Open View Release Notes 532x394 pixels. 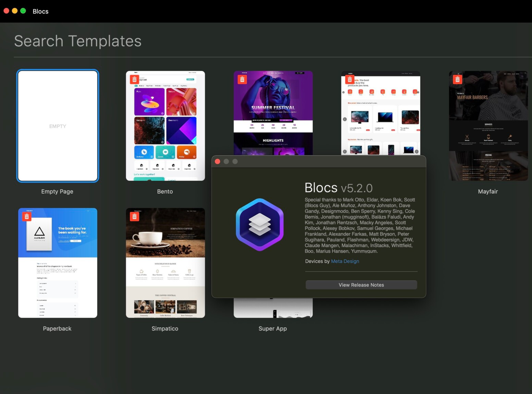click(x=361, y=285)
